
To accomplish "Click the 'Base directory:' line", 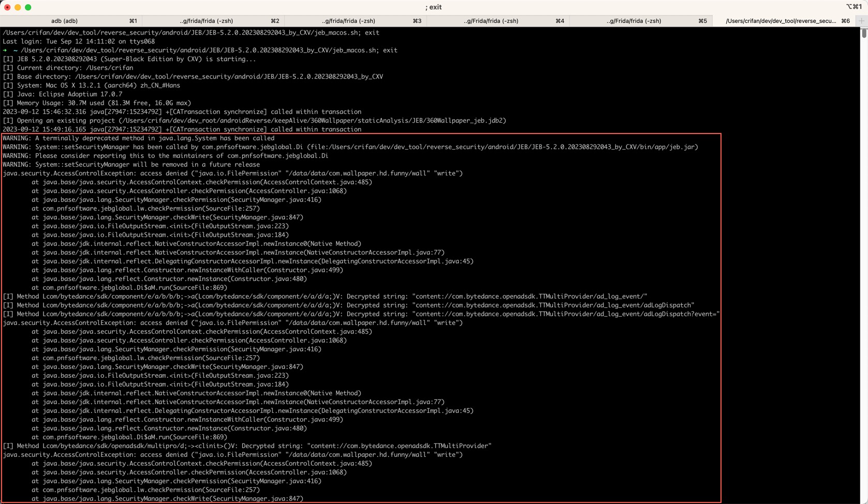I will tap(193, 77).
